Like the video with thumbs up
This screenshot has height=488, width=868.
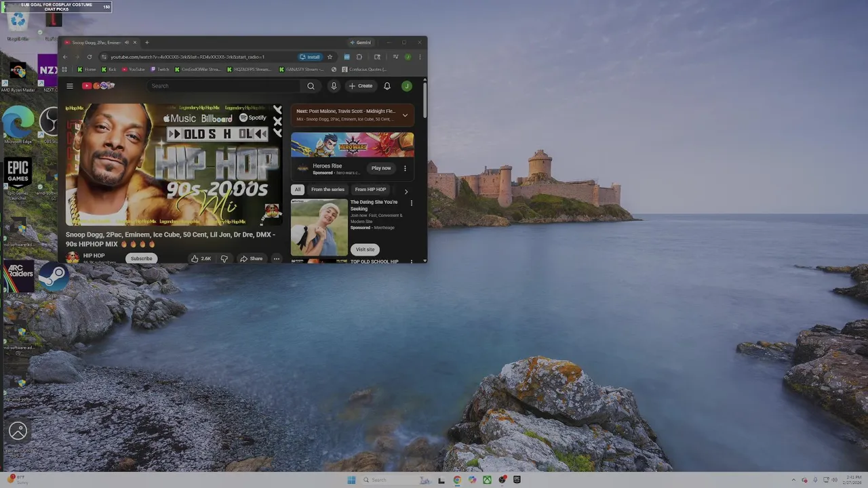tap(201, 258)
